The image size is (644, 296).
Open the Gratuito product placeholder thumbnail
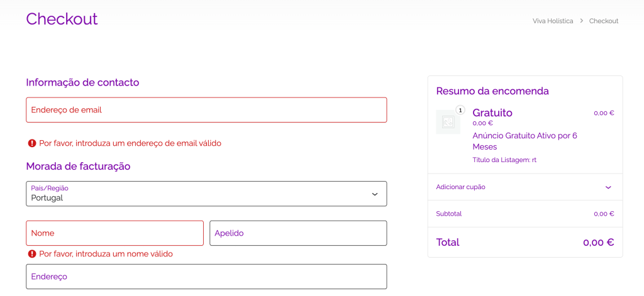click(x=448, y=122)
